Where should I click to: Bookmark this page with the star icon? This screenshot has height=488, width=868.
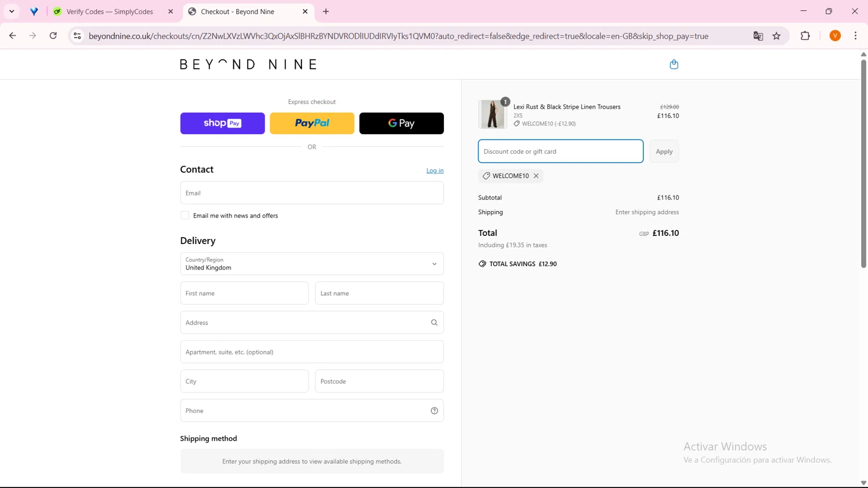tap(777, 36)
